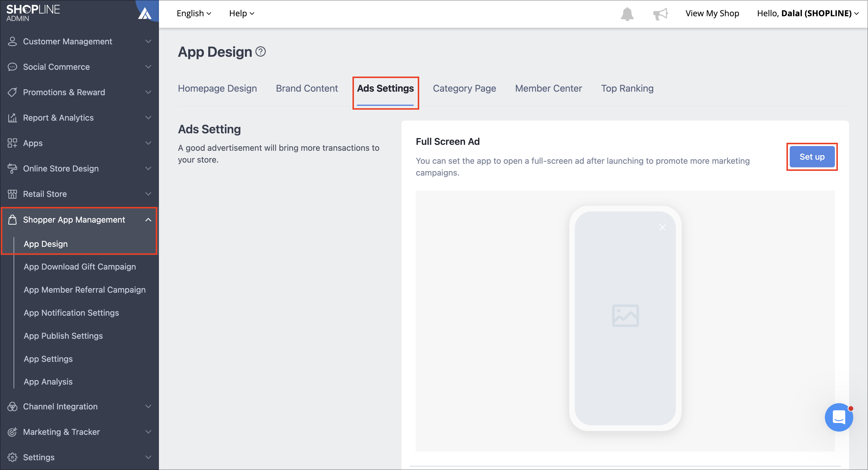The width and height of the screenshot is (868, 470).
Task: Switch to Brand Content tab
Action: click(x=307, y=88)
